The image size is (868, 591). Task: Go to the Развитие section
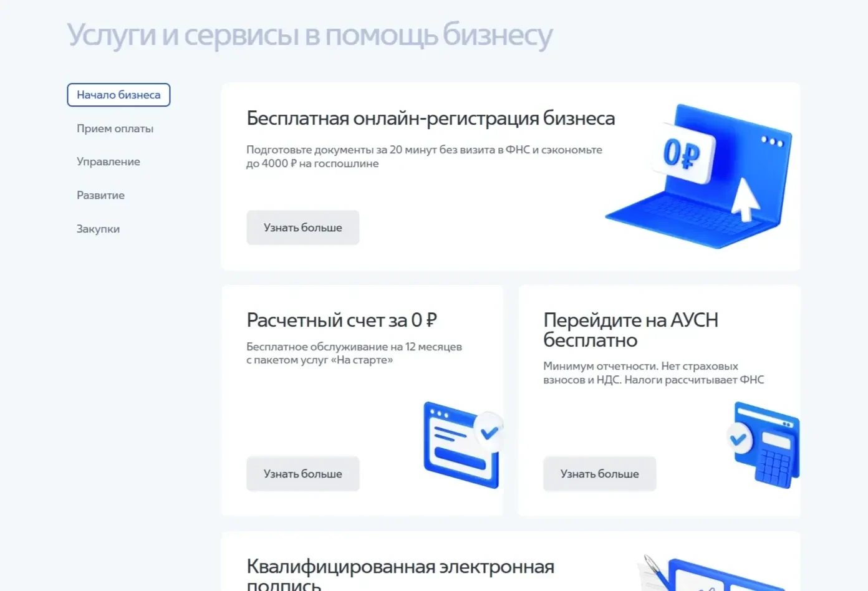pos(100,195)
